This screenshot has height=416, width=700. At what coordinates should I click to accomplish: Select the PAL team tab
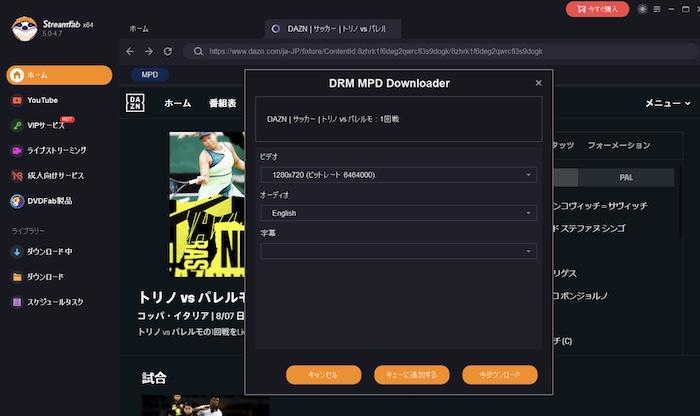tap(626, 177)
